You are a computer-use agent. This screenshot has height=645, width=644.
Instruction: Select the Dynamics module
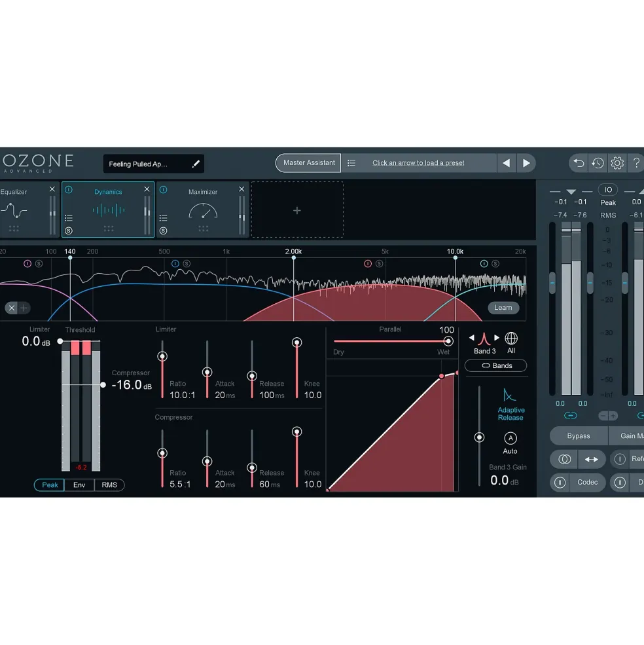click(x=108, y=210)
